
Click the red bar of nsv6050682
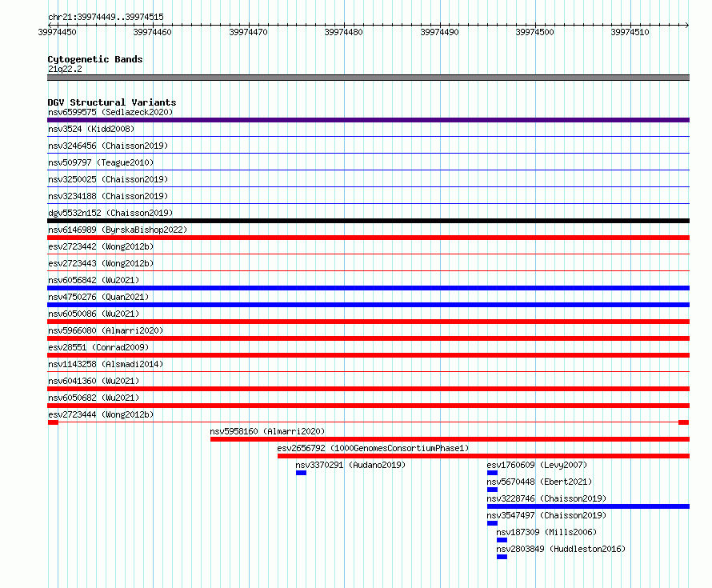point(368,406)
